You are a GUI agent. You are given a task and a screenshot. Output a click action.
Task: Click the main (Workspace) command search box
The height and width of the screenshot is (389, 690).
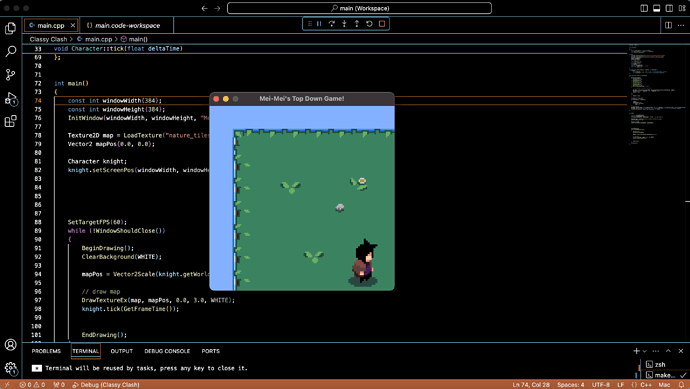point(359,8)
